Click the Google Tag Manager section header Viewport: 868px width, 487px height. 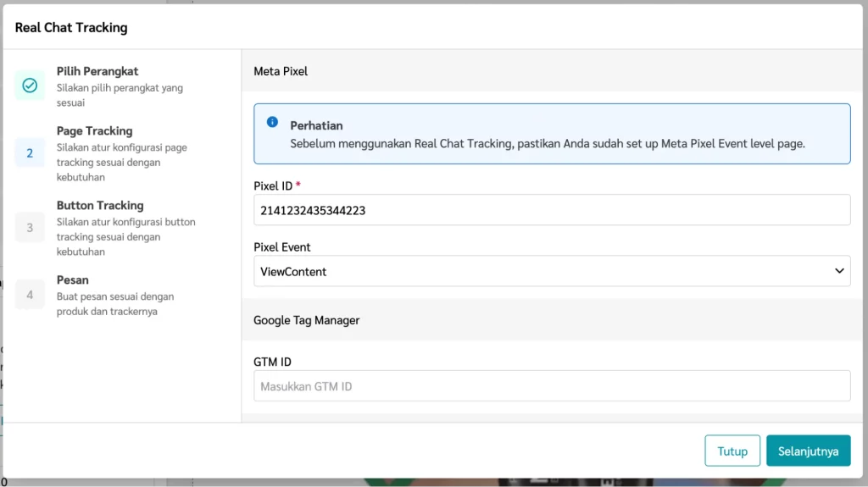coord(307,320)
